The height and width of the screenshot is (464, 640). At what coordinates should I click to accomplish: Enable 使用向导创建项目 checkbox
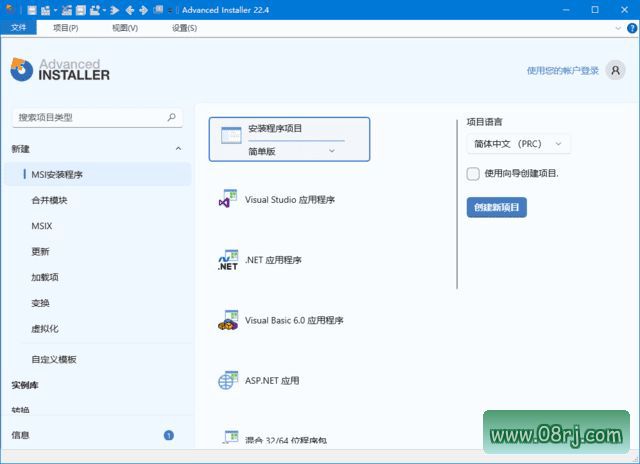click(x=473, y=173)
